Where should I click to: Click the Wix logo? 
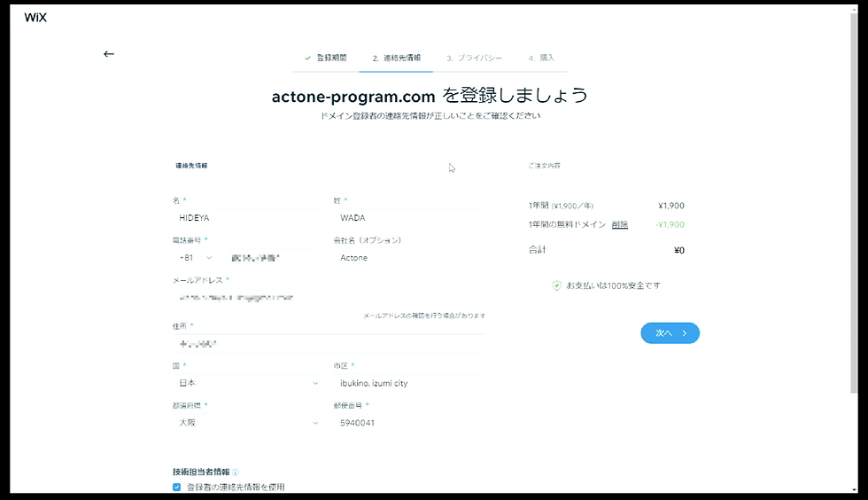35,17
